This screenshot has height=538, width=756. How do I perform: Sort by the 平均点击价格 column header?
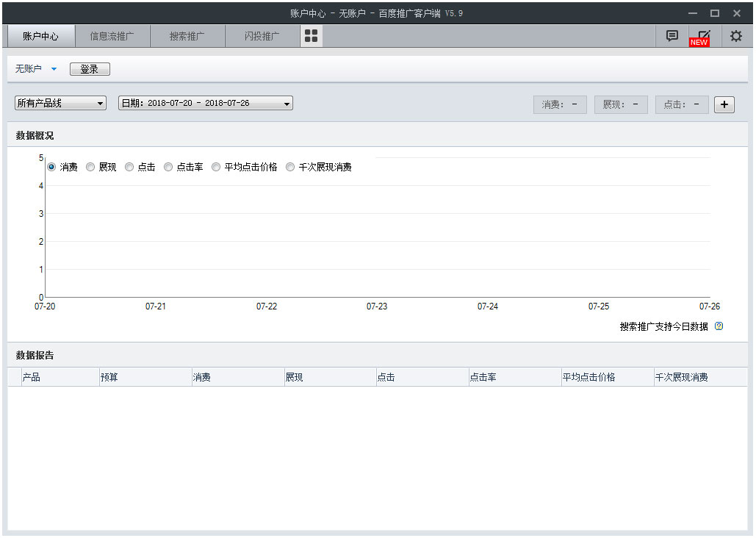(x=608, y=377)
